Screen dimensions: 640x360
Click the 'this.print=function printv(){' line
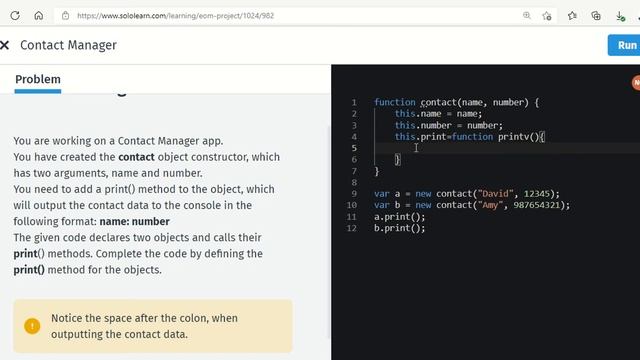tap(469, 137)
